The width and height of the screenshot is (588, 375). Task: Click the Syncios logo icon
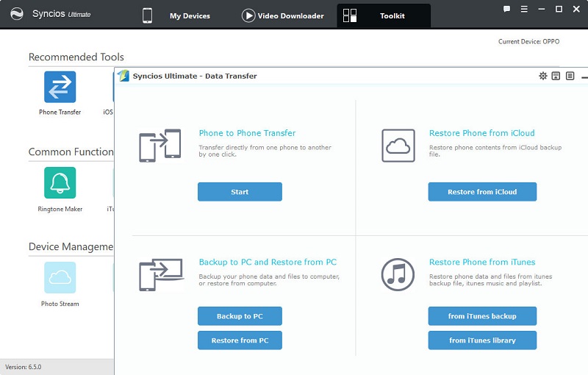[x=17, y=14]
